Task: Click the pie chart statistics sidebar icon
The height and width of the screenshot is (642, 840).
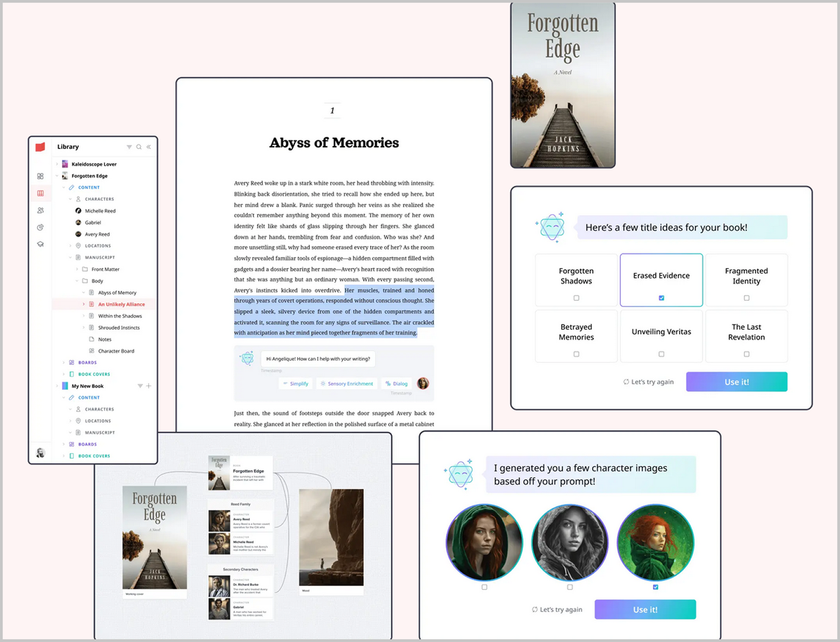Action: pos(41,227)
